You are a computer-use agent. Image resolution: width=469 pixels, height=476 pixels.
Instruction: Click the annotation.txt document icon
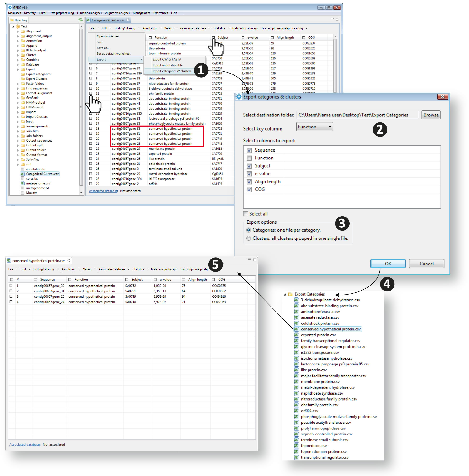coord(22,169)
